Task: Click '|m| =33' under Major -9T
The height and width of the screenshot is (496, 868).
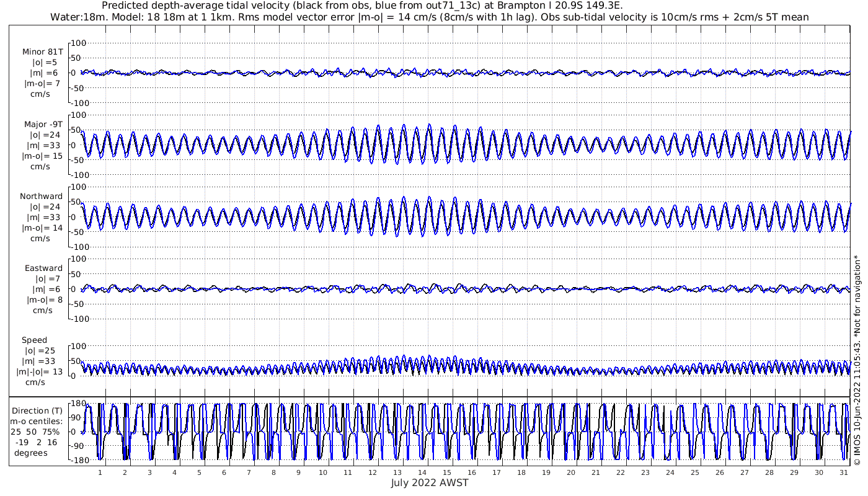Action: pyautogui.click(x=45, y=146)
